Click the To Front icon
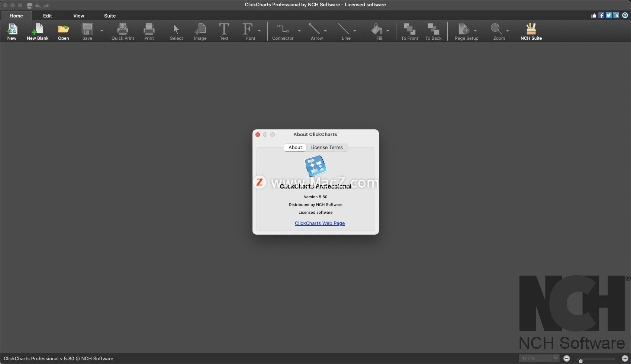 [x=410, y=29]
